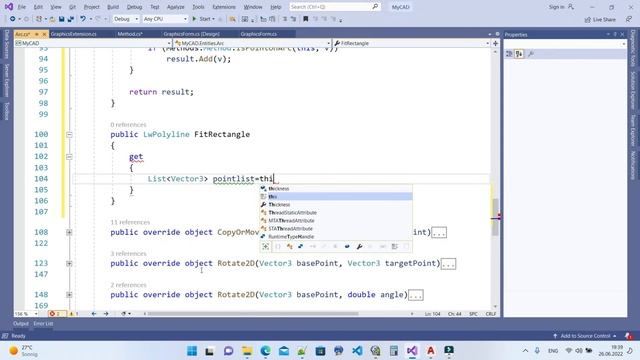The width and height of the screenshot is (640, 360).
Task: Open the Build menu
Action: [x=113, y=7]
